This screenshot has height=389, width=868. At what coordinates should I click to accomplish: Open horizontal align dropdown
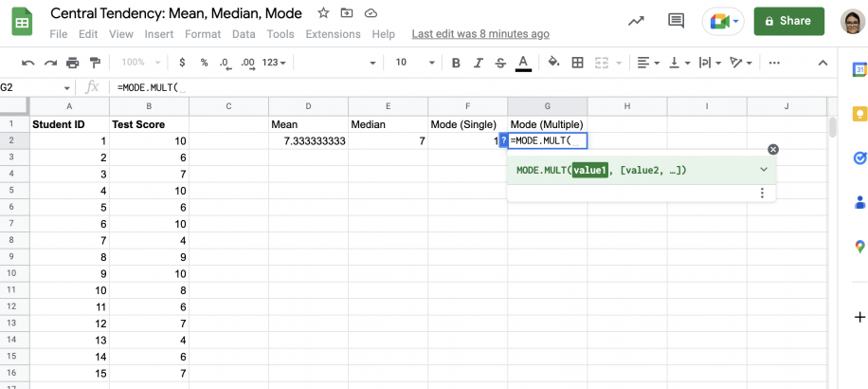(648, 63)
